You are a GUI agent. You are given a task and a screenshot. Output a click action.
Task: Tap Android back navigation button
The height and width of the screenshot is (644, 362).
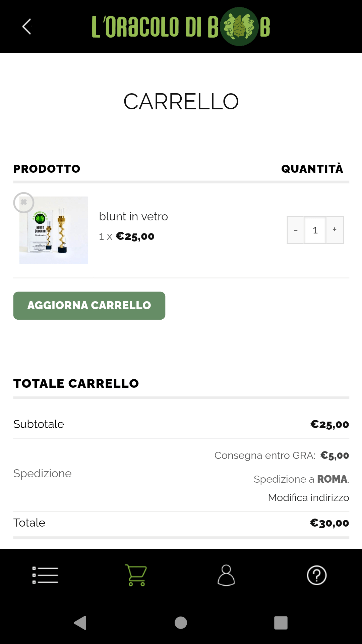point(80,623)
